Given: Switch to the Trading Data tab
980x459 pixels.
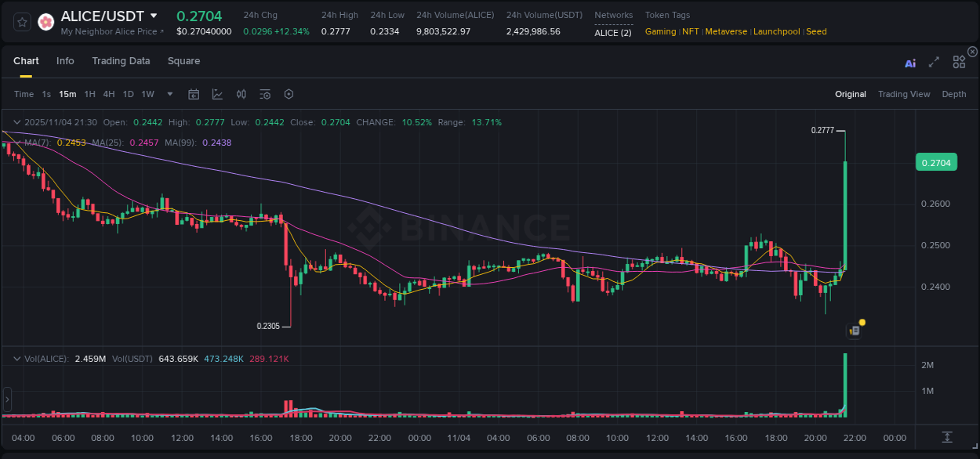Looking at the screenshot, I should coord(121,60).
